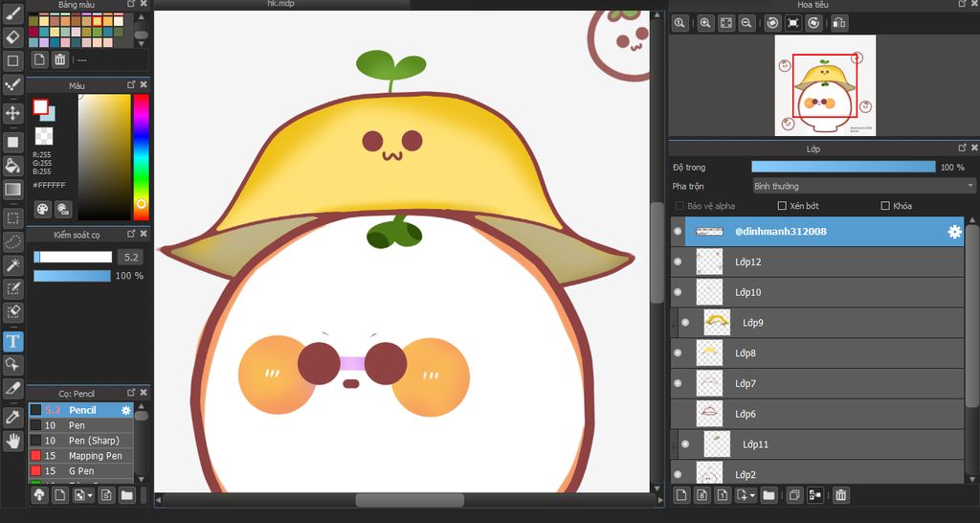Select the Select Pen tool
This screenshot has width=980, height=523.
point(13,288)
